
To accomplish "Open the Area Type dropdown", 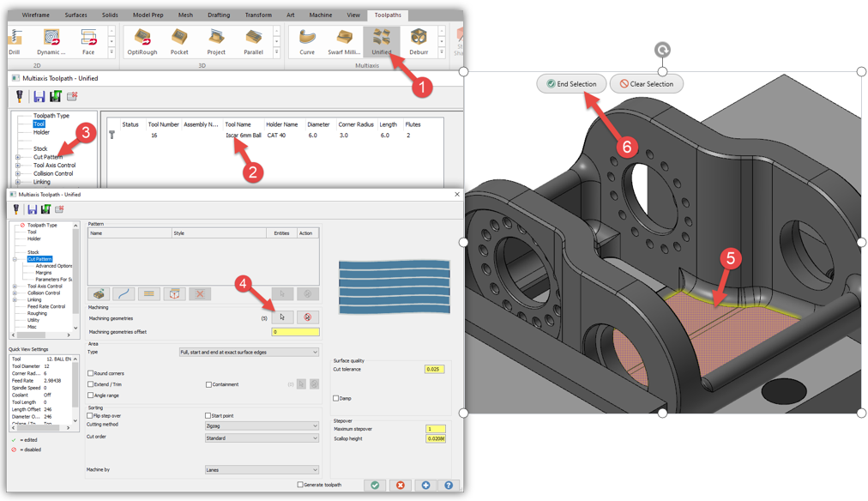I will pos(249,352).
